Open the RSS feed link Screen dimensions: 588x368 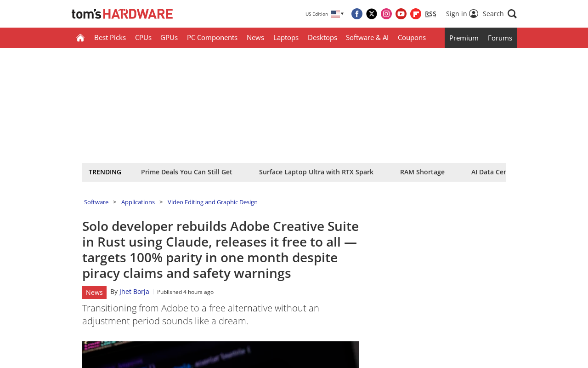(430, 14)
